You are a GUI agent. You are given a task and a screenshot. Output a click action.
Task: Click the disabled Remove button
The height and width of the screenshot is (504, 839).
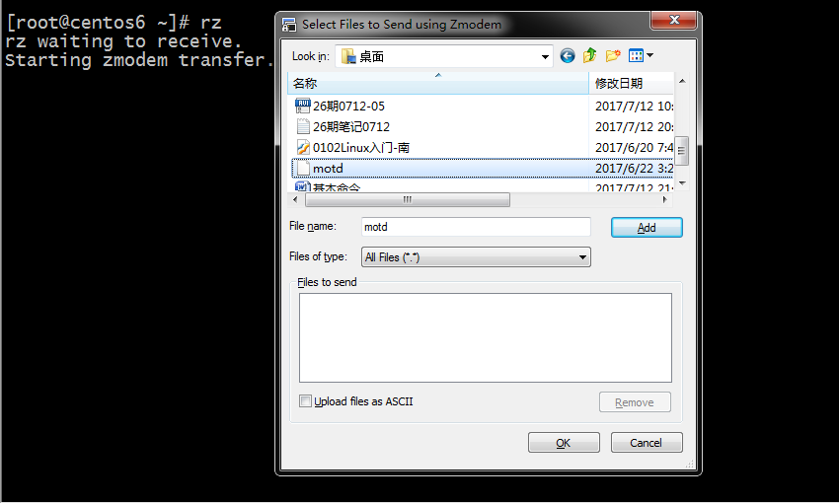(x=635, y=402)
